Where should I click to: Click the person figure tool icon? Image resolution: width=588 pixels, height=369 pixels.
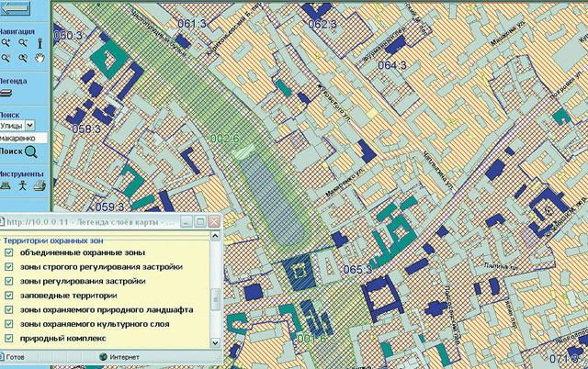pos(22,185)
